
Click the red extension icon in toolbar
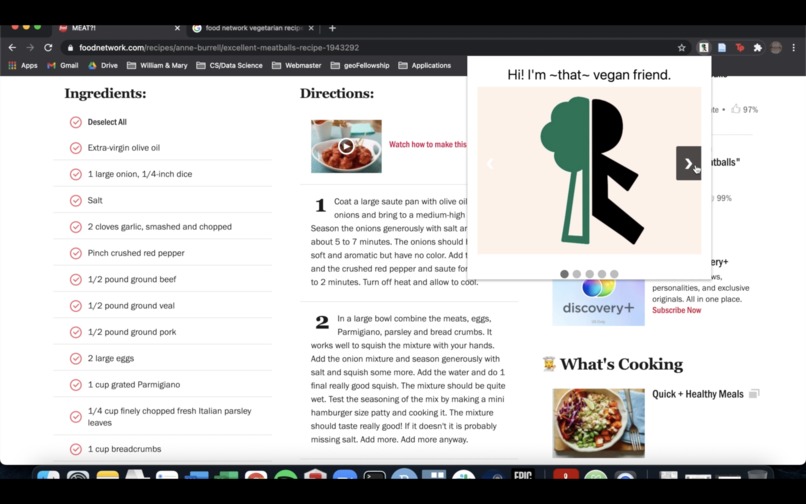pos(740,48)
